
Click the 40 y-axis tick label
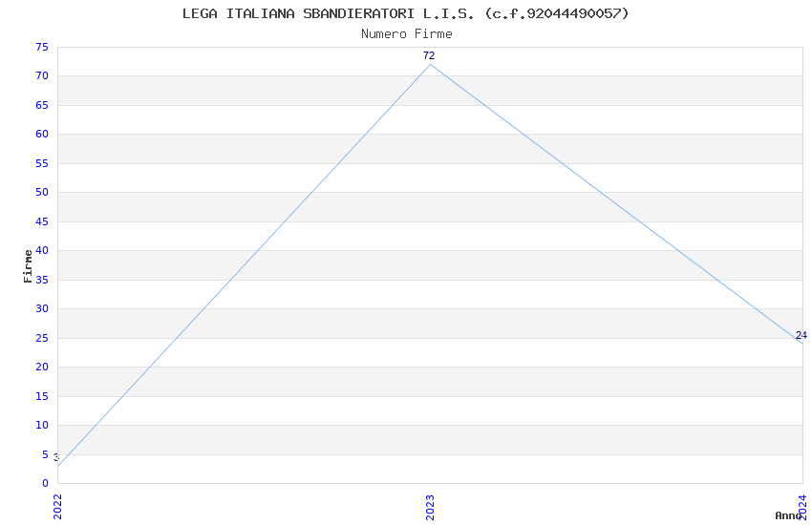tap(41, 251)
